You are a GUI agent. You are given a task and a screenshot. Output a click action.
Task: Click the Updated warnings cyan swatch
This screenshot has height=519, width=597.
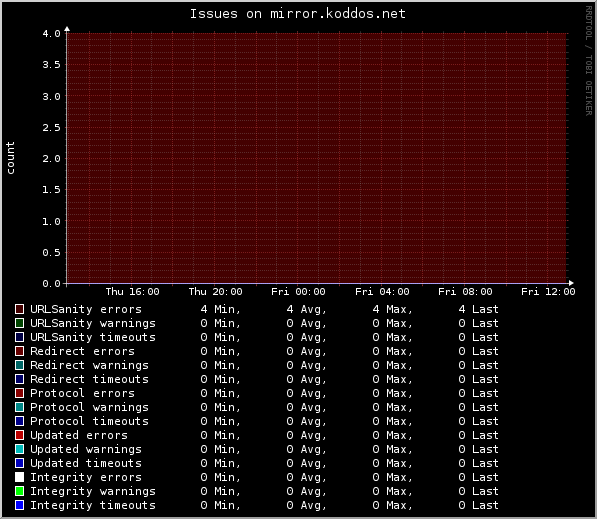19,449
